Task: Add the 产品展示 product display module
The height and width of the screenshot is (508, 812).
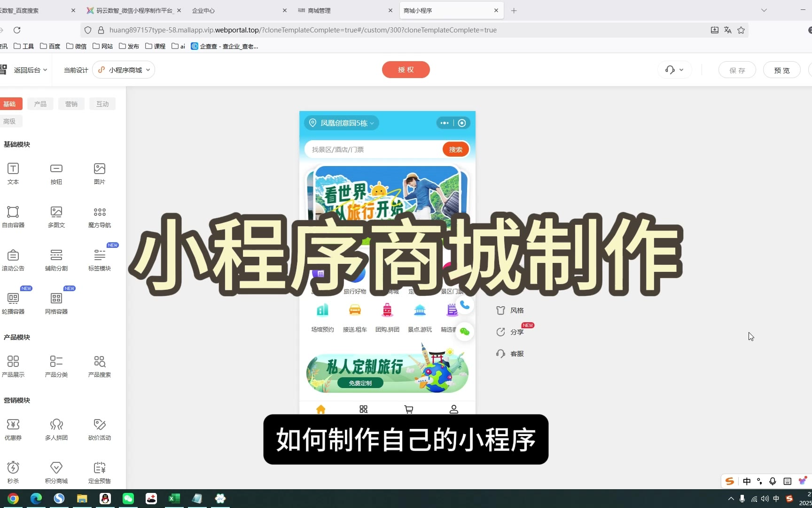Action: click(13, 366)
